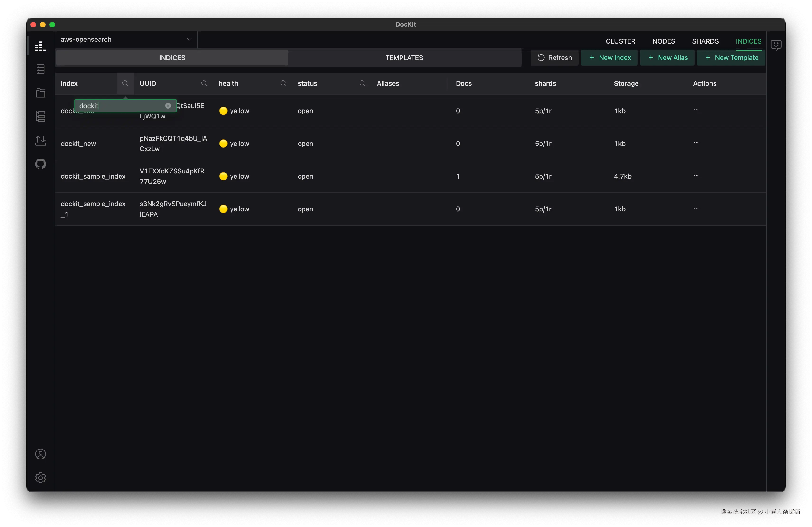Open actions menu for dockit_new row

point(696,143)
